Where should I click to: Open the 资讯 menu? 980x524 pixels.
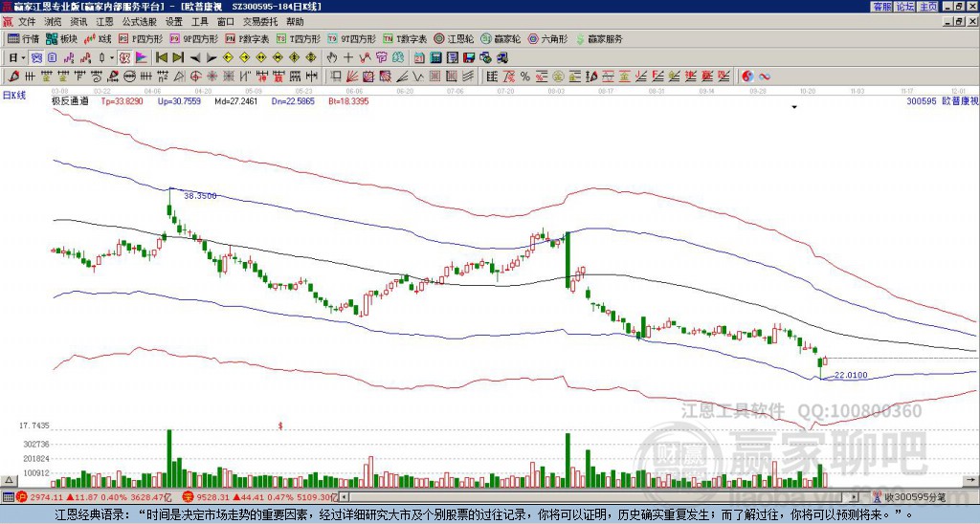pyautogui.click(x=78, y=22)
